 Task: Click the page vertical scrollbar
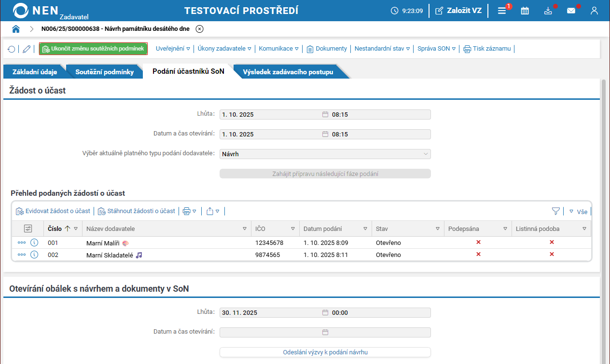tap(603, 222)
